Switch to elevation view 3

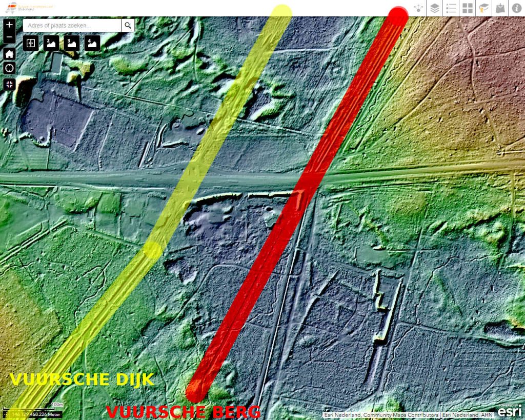pos(72,43)
